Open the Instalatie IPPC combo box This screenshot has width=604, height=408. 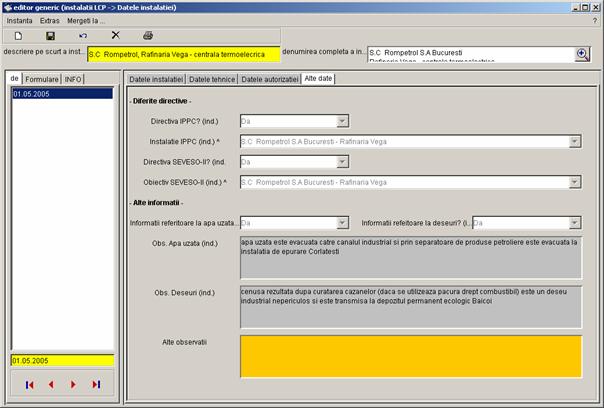click(574, 142)
